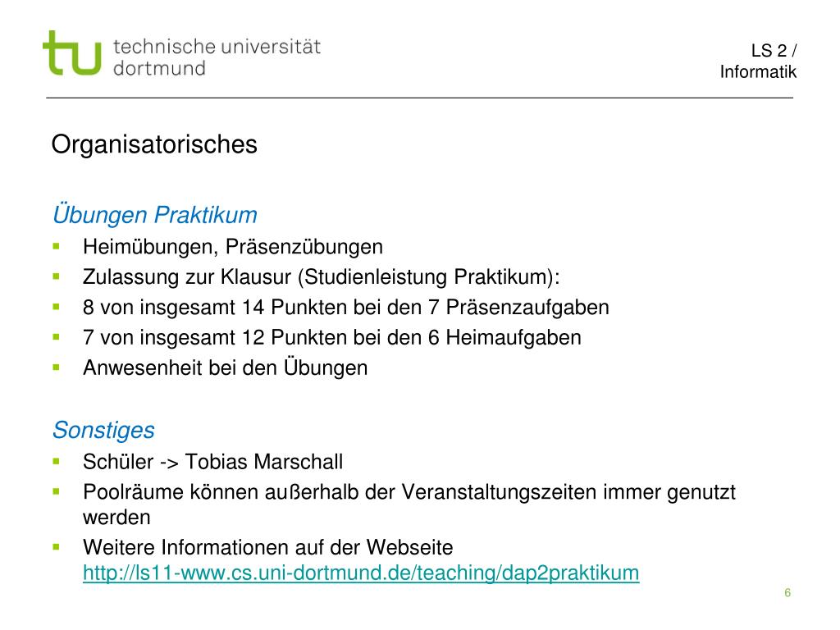The image size is (840, 630).
Task: Click the bullet before 'Poolräume können'
Action: point(57,491)
